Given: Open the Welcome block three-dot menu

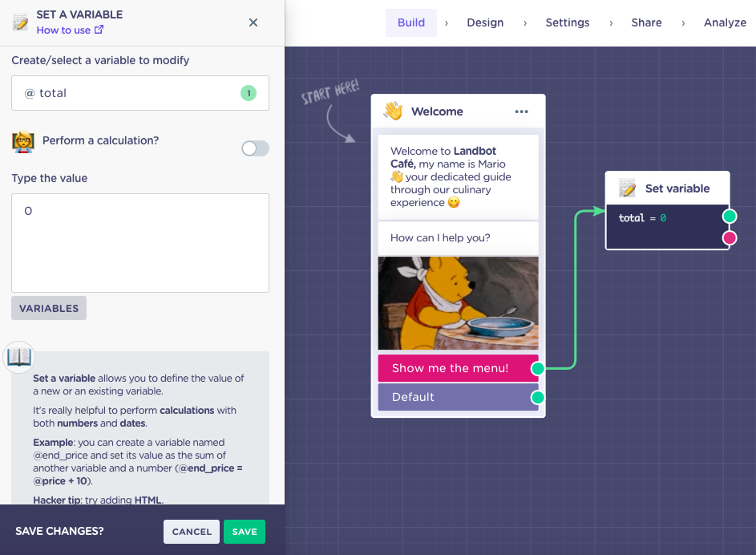Looking at the screenshot, I should pyautogui.click(x=521, y=111).
